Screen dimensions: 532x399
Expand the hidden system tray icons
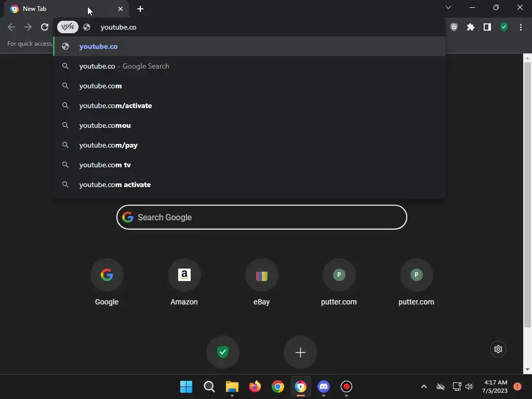[x=424, y=387]
